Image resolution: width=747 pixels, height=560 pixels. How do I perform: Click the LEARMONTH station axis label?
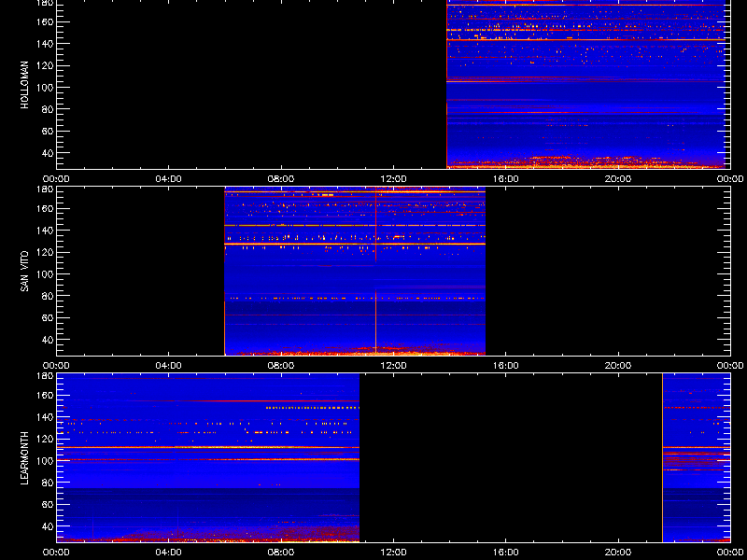click(x=25, y=458)
